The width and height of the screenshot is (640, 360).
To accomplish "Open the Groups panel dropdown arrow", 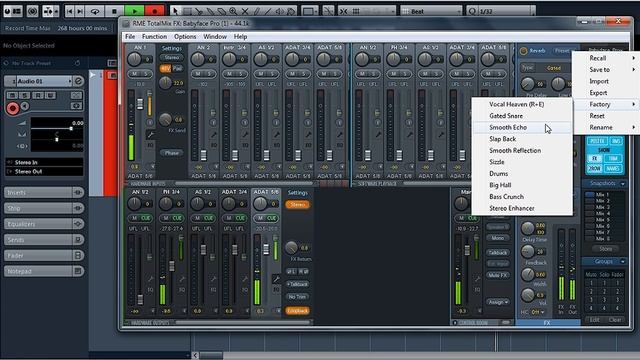I will (x=623, y=262).
